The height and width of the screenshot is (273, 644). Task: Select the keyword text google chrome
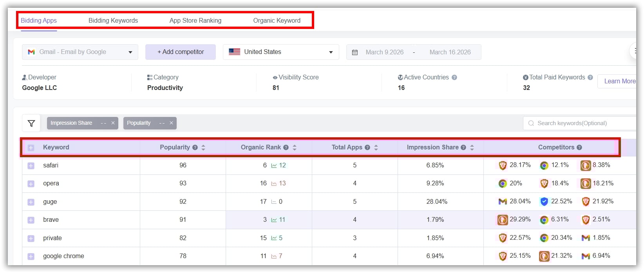click(63, 256)
